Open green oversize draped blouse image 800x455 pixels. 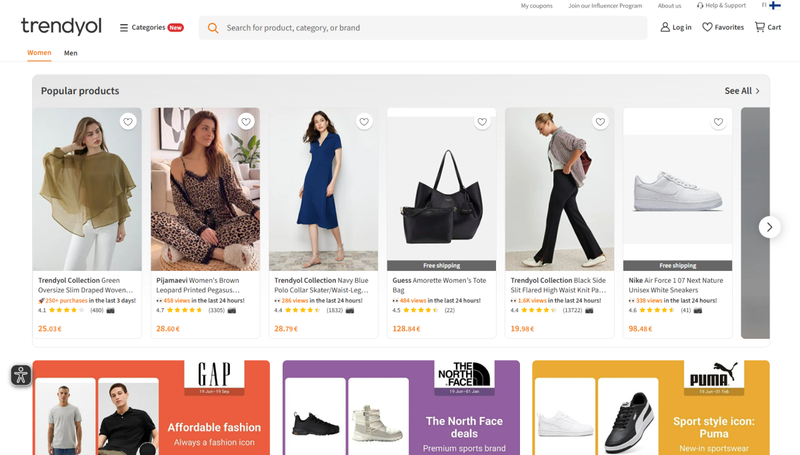coord(87,189)
